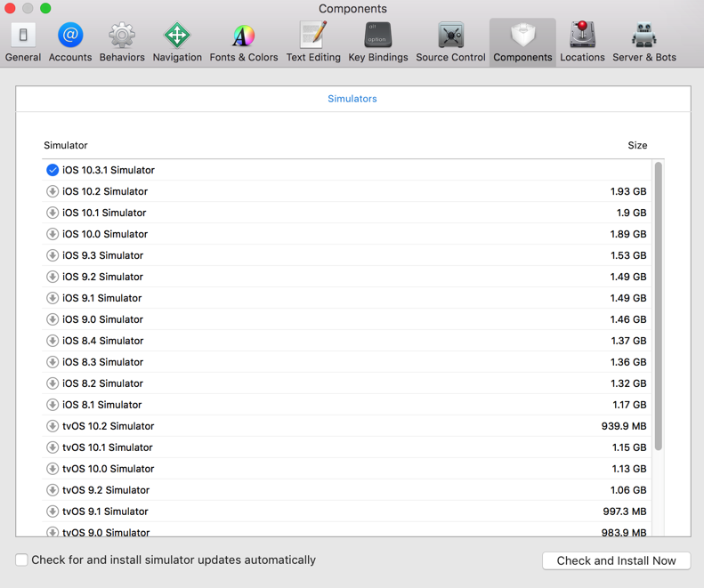Select the 1.17 GB size value

pyautogui.click(x=629, y=405)
